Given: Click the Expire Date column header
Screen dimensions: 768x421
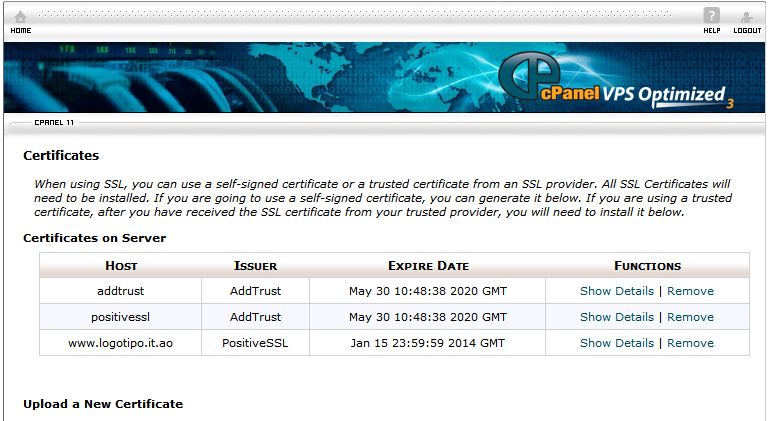Looking at the screenshot, I should 428,265.
